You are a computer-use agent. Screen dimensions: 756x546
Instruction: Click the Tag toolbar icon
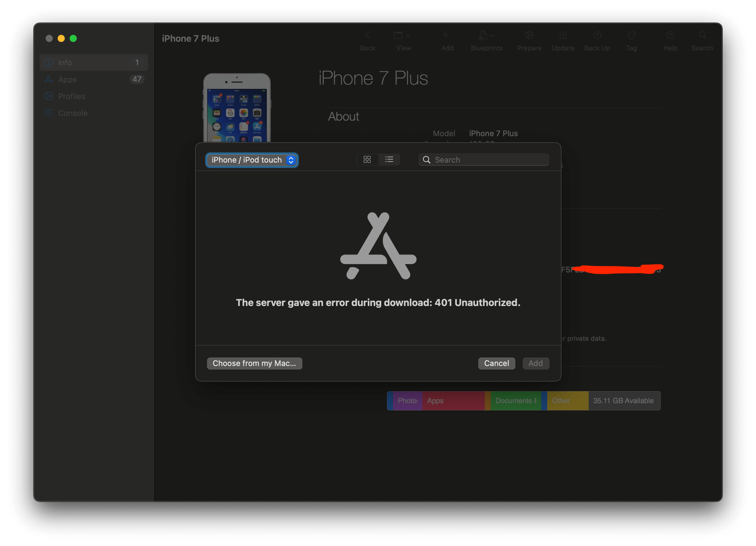click(x=631, y=35)
